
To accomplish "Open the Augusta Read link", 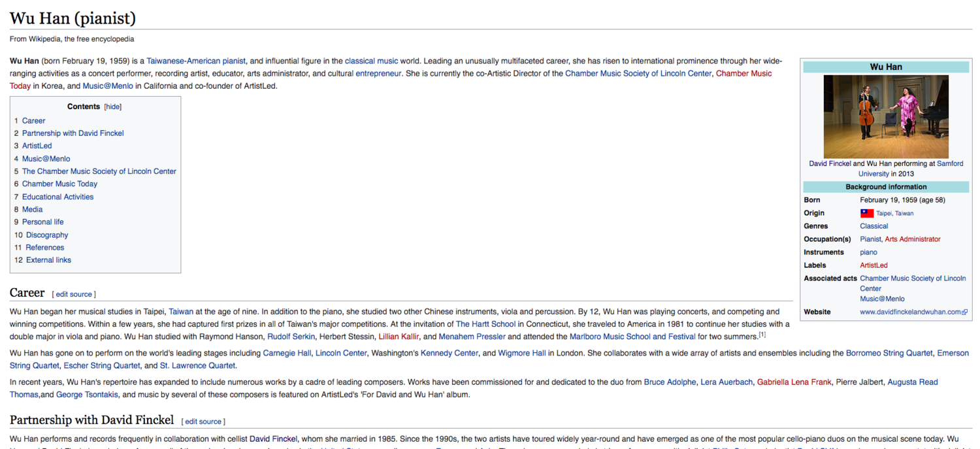I will point(911,382).
